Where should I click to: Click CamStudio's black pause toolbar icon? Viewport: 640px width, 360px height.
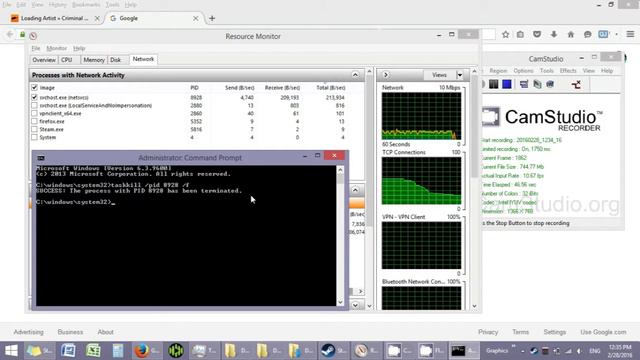493,84
